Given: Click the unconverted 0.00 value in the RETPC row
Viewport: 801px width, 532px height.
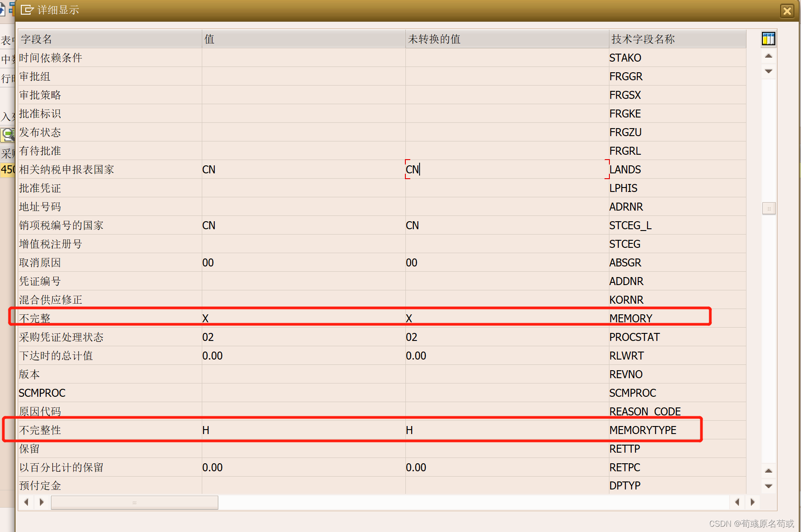Looking at the screenshot, I should (416, 467).
